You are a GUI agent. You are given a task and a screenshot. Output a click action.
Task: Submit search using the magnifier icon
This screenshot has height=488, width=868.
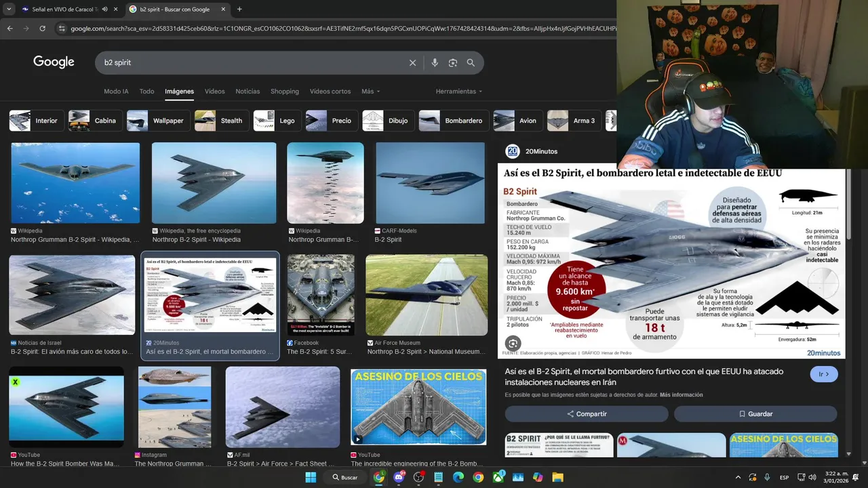point(471,62)
